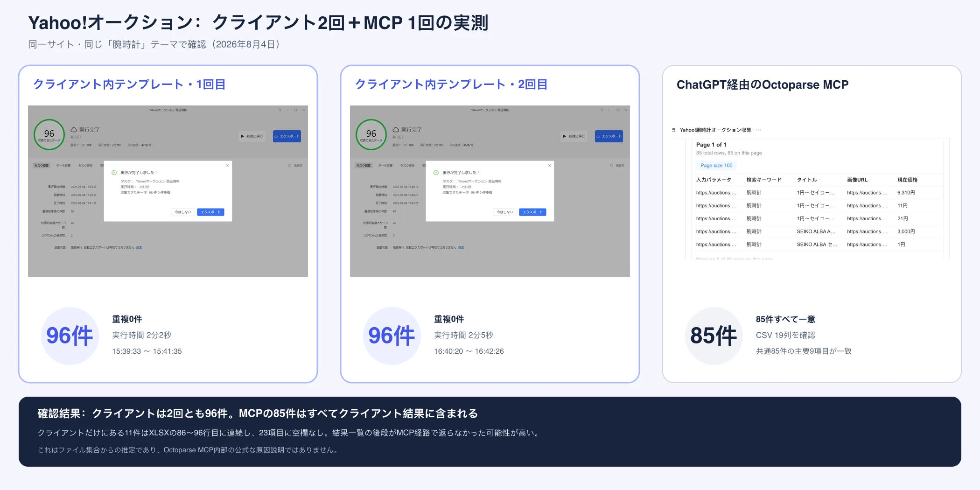Click the edit icon in 2回目 window title bar
Screen dimensions: 980x490
[x=602, y=110]
